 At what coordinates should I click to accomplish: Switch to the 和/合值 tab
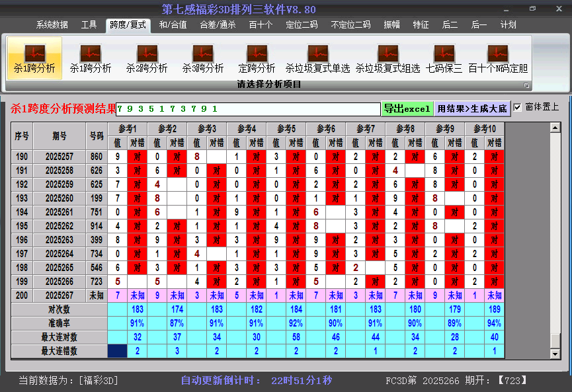(x=173, y=25)
